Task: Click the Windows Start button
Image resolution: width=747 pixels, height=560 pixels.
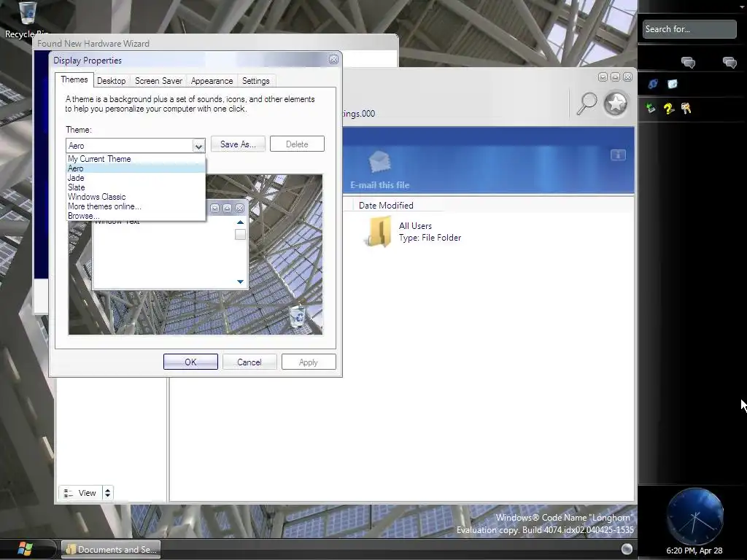Action: (24, 548)
